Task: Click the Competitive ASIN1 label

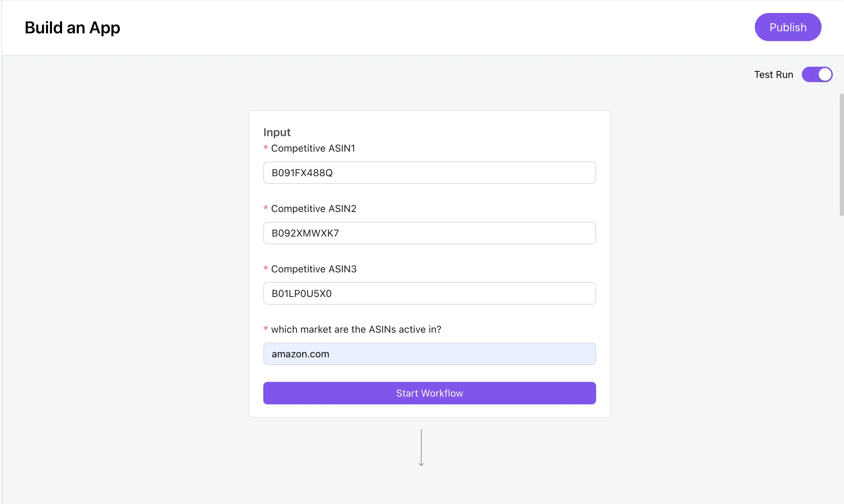Action: [x=313, y=148]
